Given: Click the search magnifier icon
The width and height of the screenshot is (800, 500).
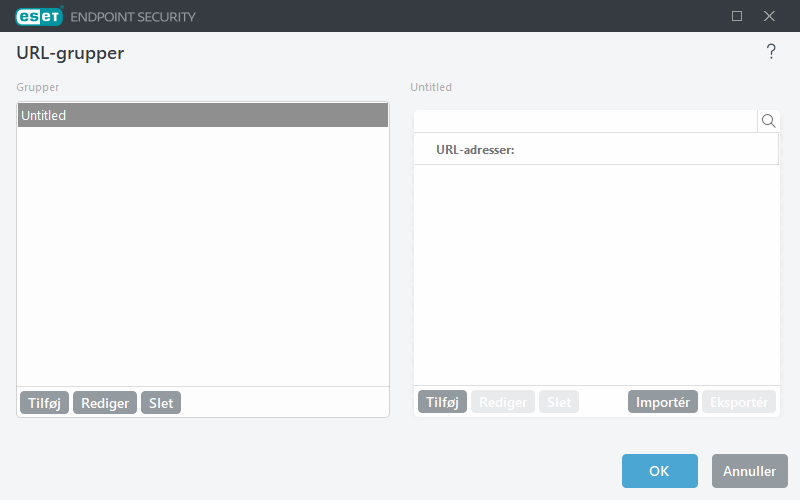Looking at the screenshot, I should coord(768,121).
